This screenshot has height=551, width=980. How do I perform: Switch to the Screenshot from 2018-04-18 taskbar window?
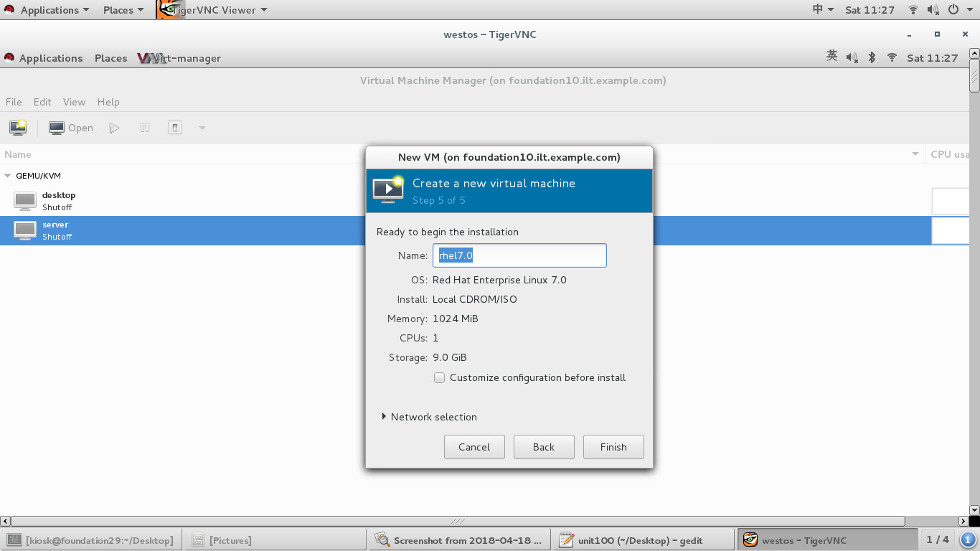click(x=459, y=540)
